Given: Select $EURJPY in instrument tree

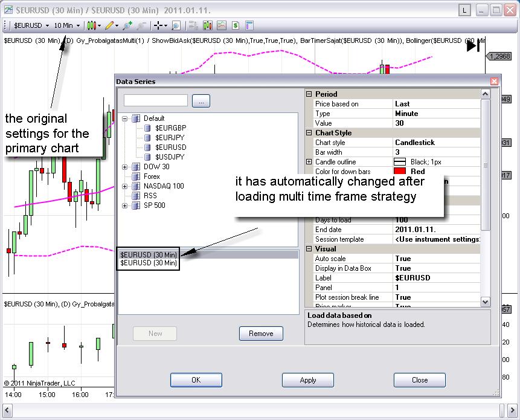Looking at the screenshot, I should 170,138.
